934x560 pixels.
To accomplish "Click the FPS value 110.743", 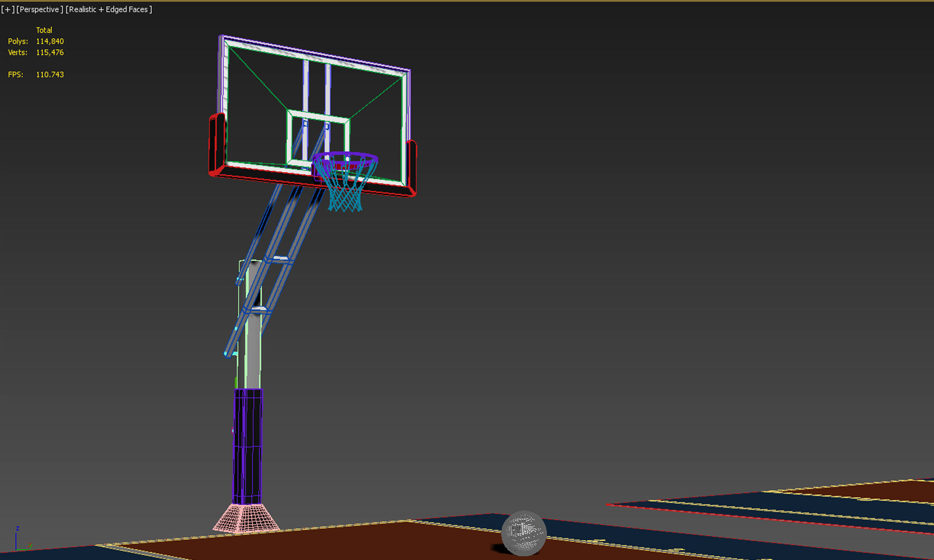I will coord(50,75).
